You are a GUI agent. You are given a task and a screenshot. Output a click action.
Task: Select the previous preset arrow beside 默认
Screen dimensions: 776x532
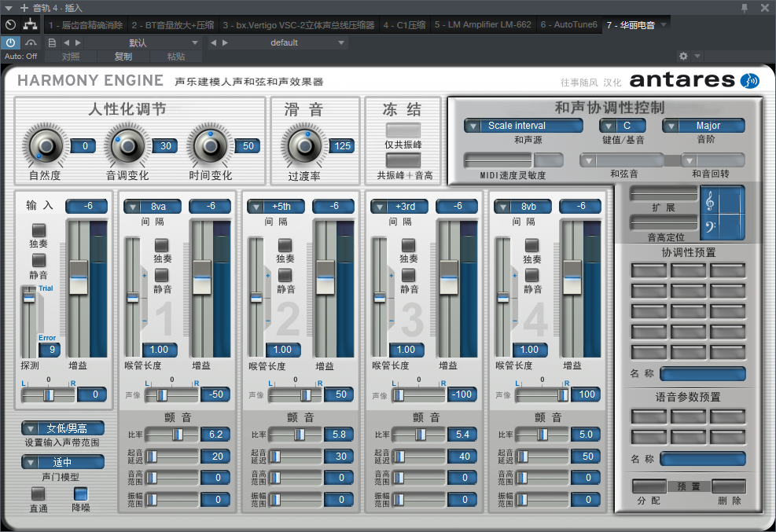tap(67, 42)
